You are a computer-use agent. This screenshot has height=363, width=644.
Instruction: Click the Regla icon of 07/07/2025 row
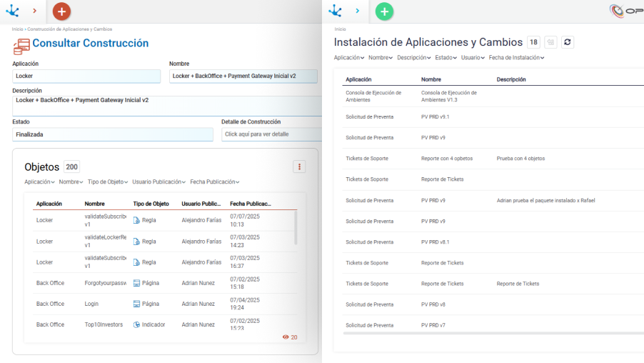point(136,220)
